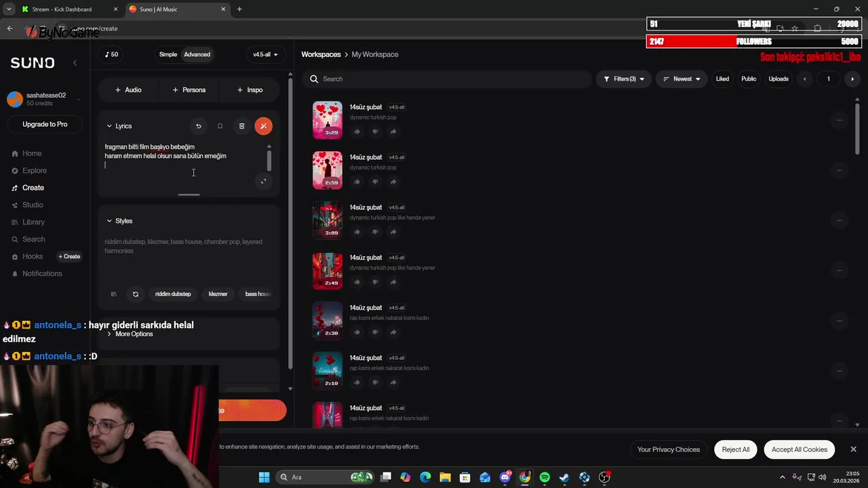Screen dimensions: 868x488
Task: Open more options for the 3:29 song
Action: tap(840, 120)
